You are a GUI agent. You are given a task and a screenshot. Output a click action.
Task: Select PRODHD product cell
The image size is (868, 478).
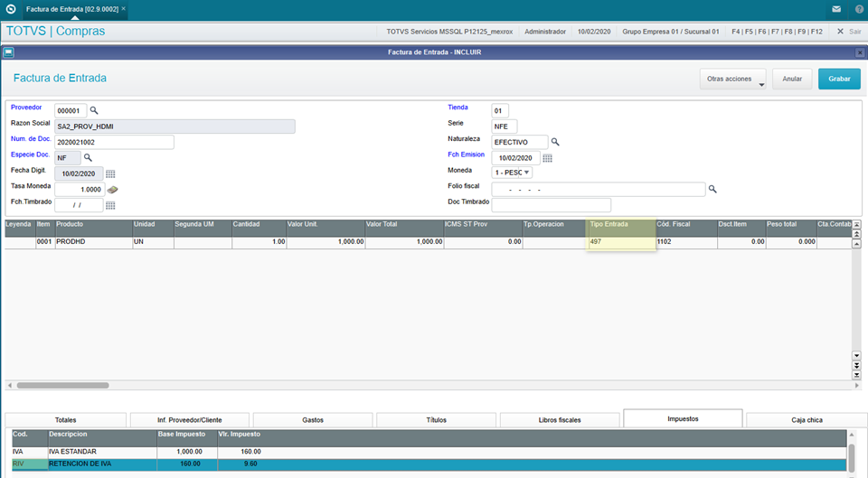click(x=93, y=242)
